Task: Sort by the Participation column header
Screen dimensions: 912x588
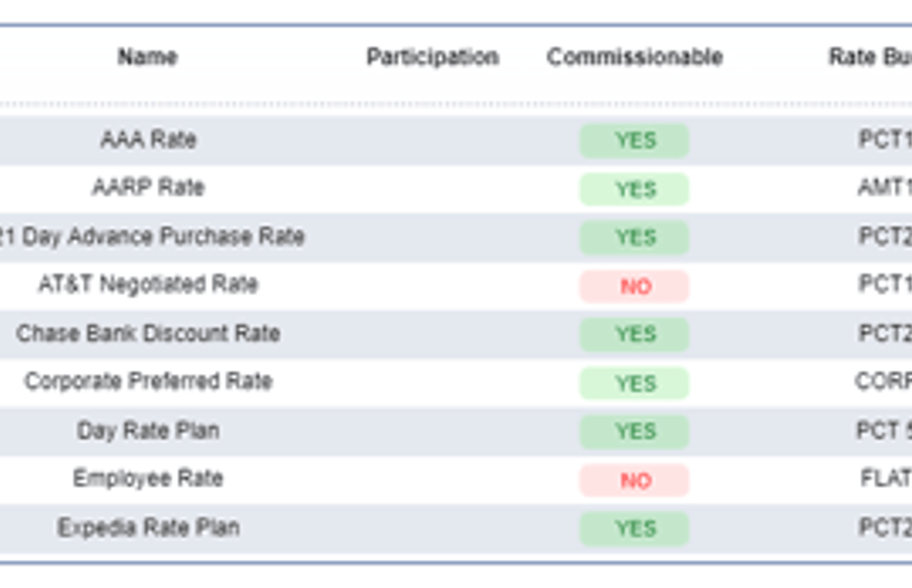Action: [433, 57]
